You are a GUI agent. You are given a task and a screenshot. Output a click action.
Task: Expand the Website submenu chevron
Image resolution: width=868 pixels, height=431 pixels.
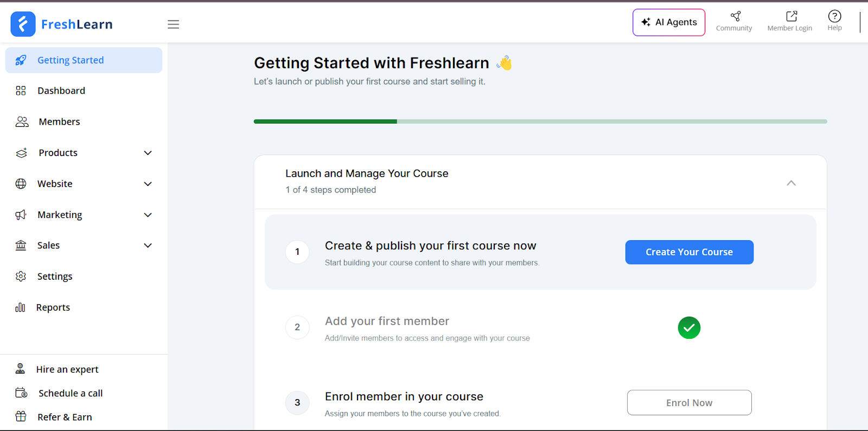[x=148, y=184]
